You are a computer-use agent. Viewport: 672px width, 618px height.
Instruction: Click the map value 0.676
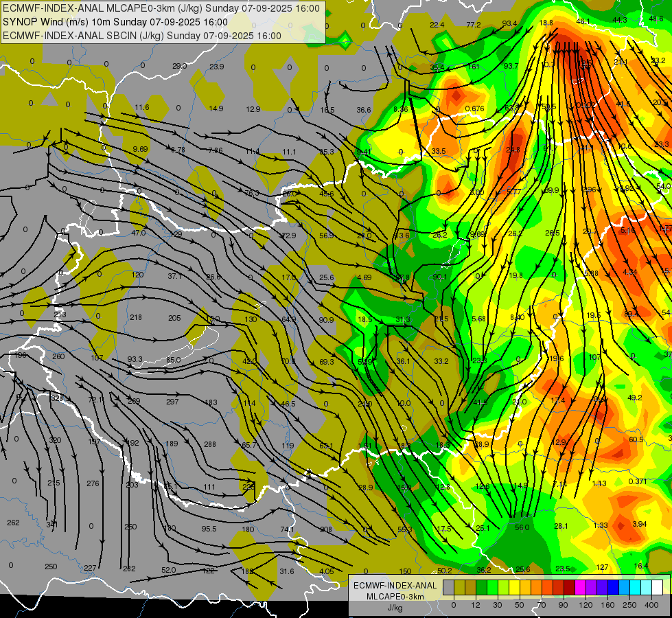pos(474,108)
